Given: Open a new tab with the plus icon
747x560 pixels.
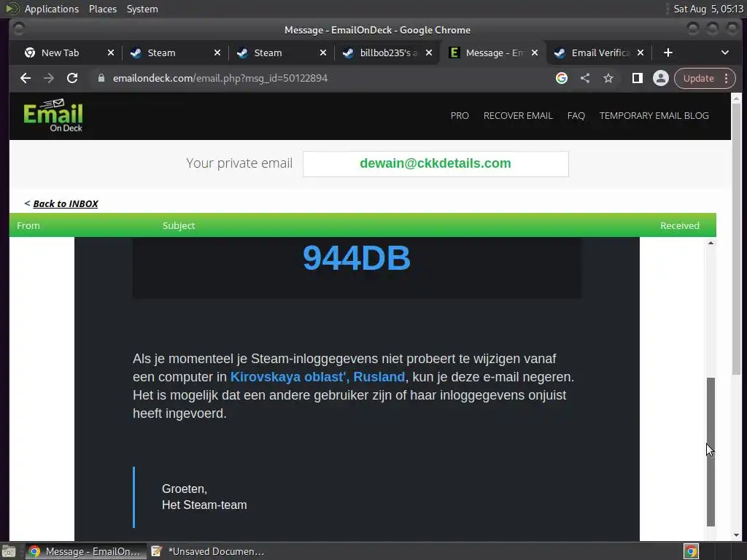Looking at the screenshot, I should (x=668, y=52).
